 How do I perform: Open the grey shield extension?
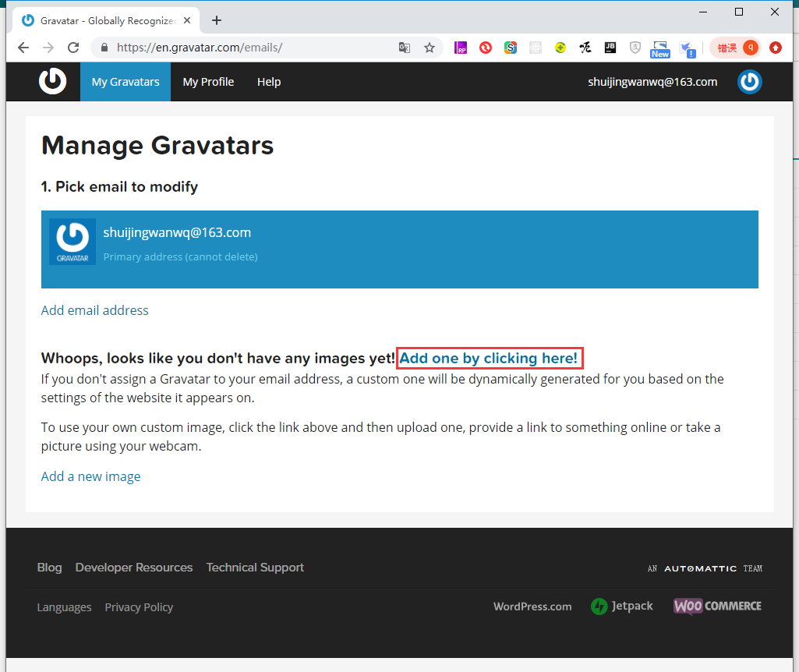[635, 48]
